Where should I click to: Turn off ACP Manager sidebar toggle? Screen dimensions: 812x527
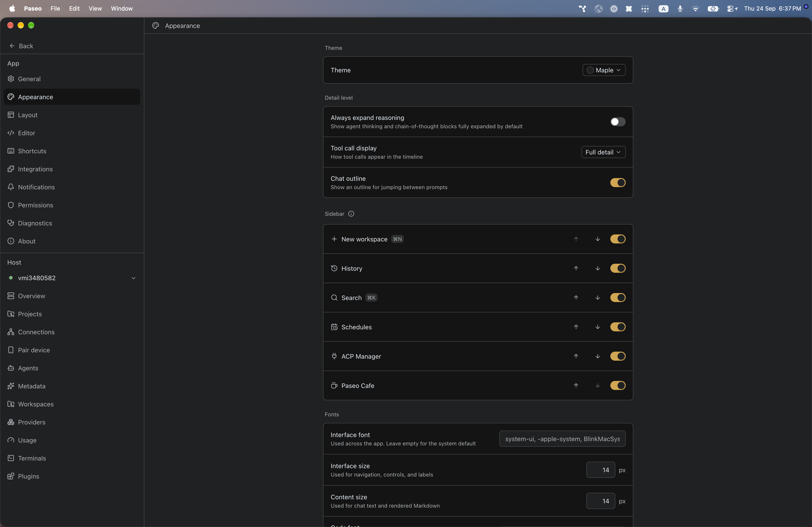pos(618,356)
